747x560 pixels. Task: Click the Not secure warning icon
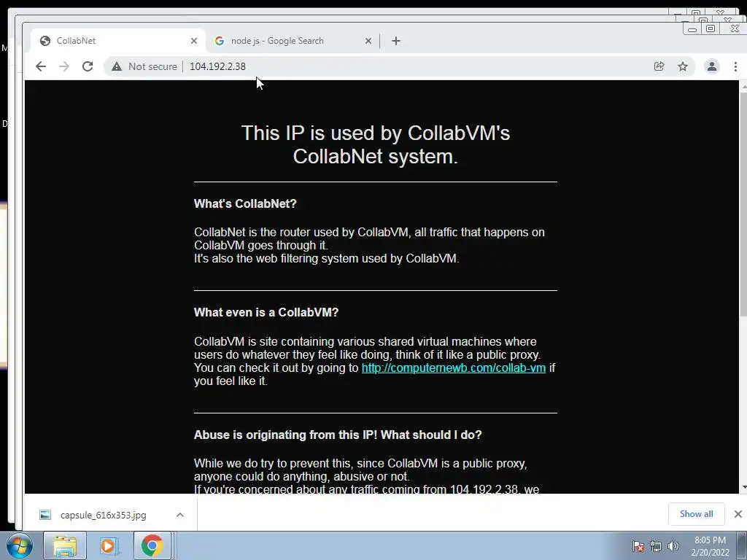117,66
